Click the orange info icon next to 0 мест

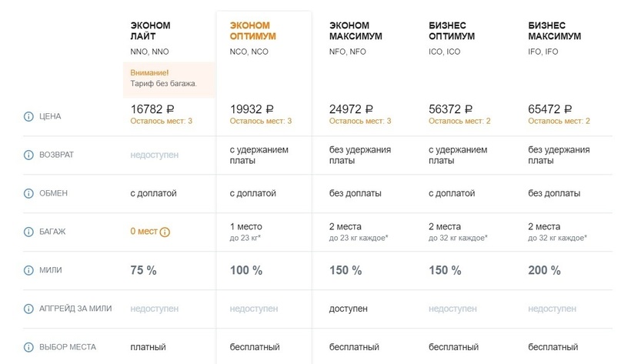coord(165,232)
